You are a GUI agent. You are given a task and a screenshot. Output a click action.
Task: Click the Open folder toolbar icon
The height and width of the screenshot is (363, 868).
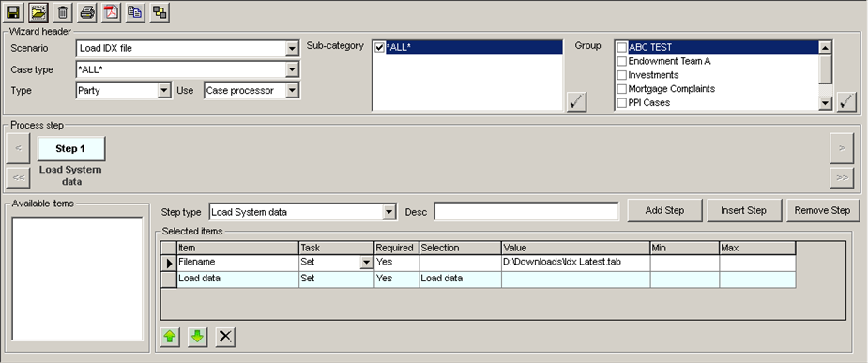pyautogui.click(x=38, y=11)
